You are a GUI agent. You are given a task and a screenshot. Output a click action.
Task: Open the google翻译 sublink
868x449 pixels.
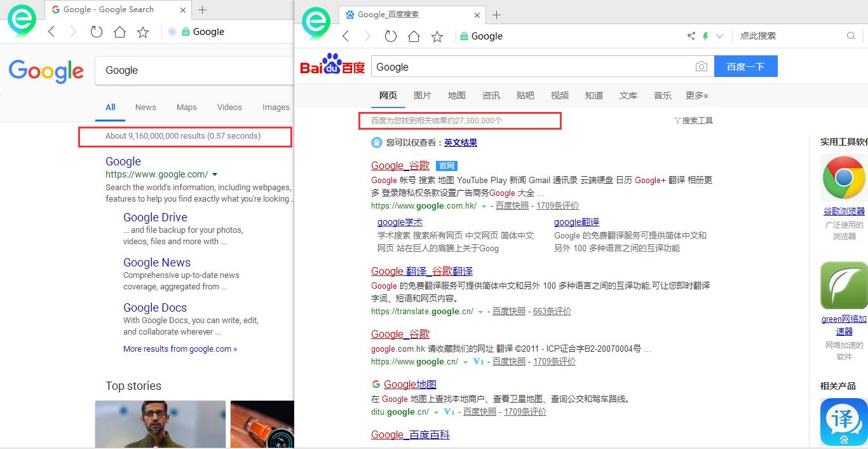(577, 222)
